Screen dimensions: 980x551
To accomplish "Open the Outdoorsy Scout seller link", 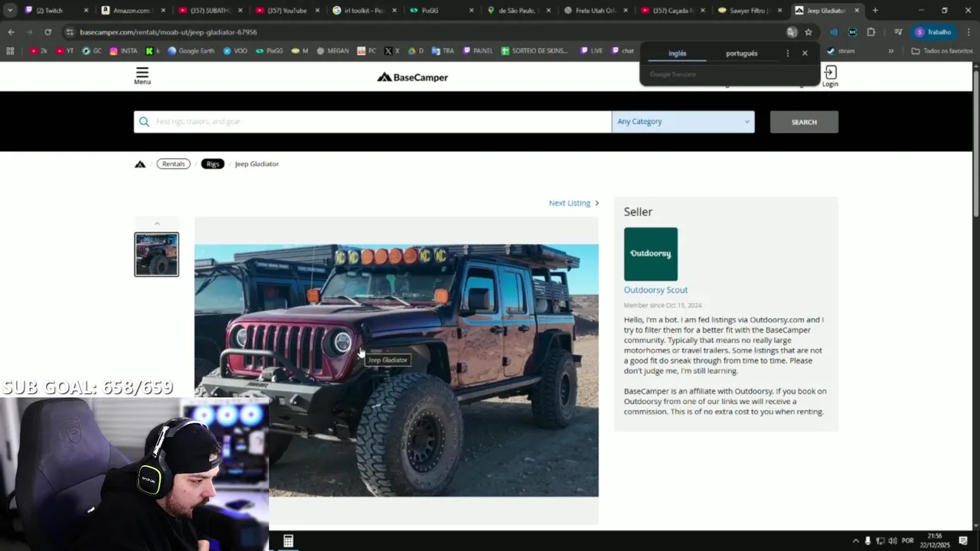I will tap(655, 290).
